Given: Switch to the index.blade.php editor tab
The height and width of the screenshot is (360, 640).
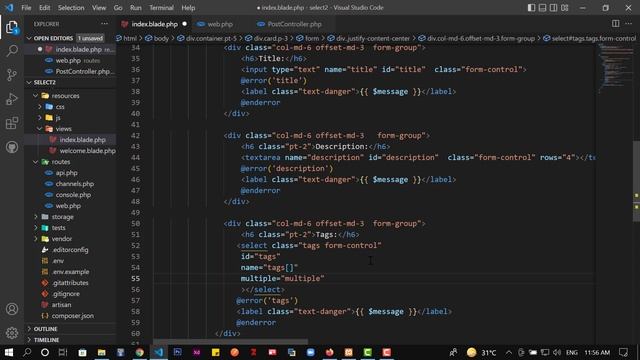Looking at the screenshot, I should click(154, 24).
